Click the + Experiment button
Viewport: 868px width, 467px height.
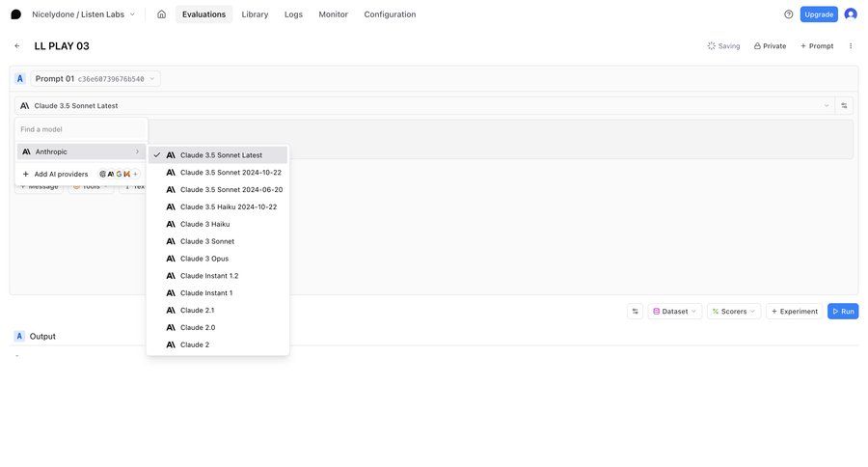coord(794,312)
